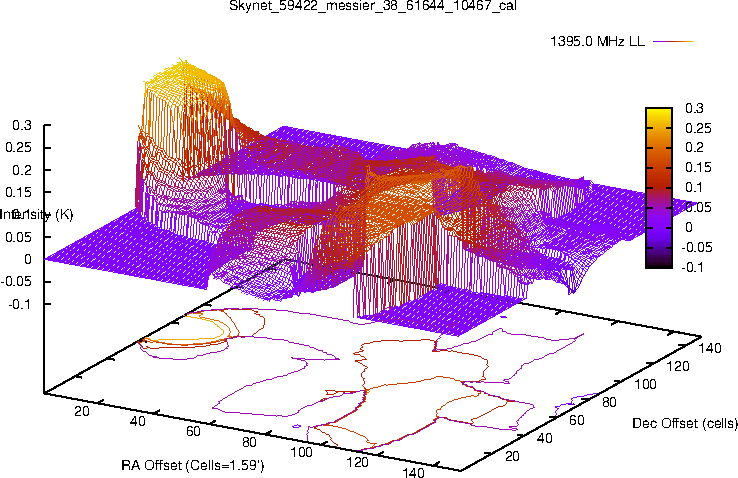Pick Intensity axis tick 0.15
Screen dimensions: 738x478
pyautogui.click(x=19, y=192)
